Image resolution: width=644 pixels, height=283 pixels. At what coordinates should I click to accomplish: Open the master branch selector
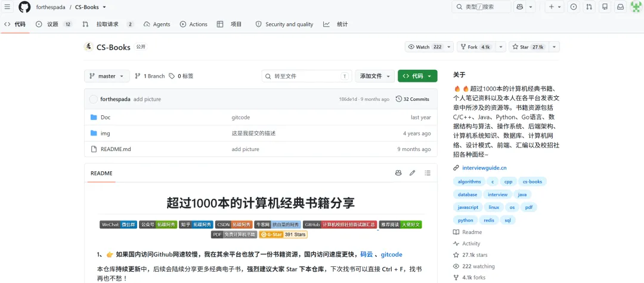pyautogui.click(x=107, y=76)
